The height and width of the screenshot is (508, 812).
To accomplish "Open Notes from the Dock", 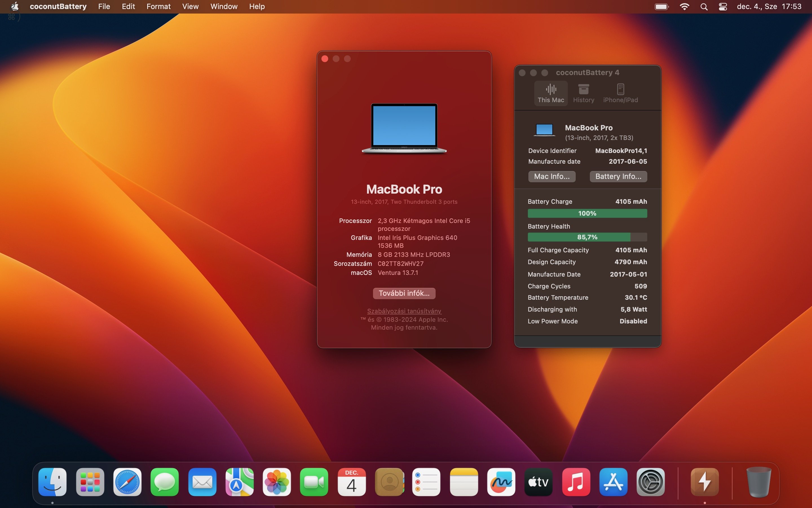I will (464, 482).
